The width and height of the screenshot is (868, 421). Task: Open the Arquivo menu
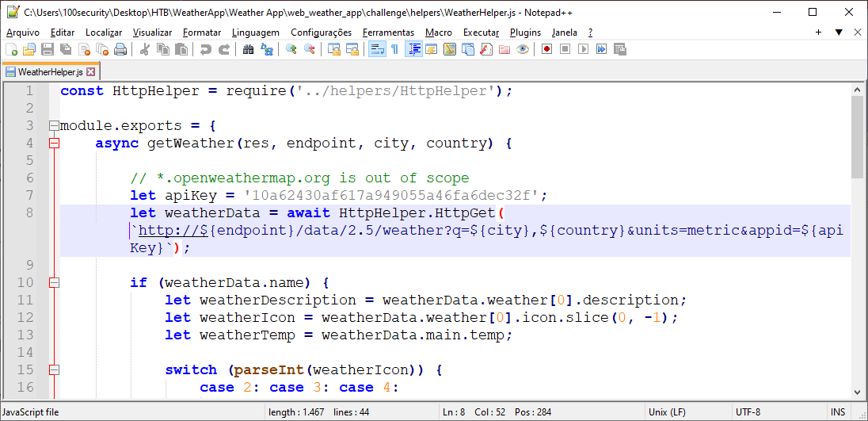coord(23,33)
